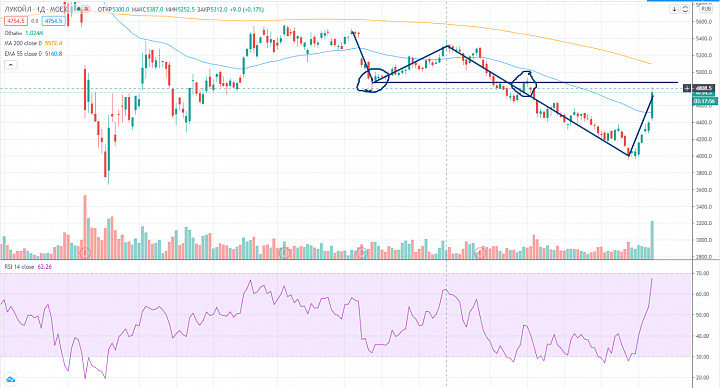
Task: Click the download arrow icon near RUB
Action: coord(674,9)
